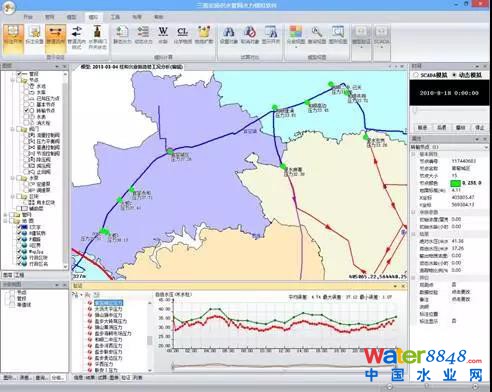This screenshot has width=492, height=392.
Task: Collapse the 阀门 folder in layer tree
Action: tap(12, 129)
